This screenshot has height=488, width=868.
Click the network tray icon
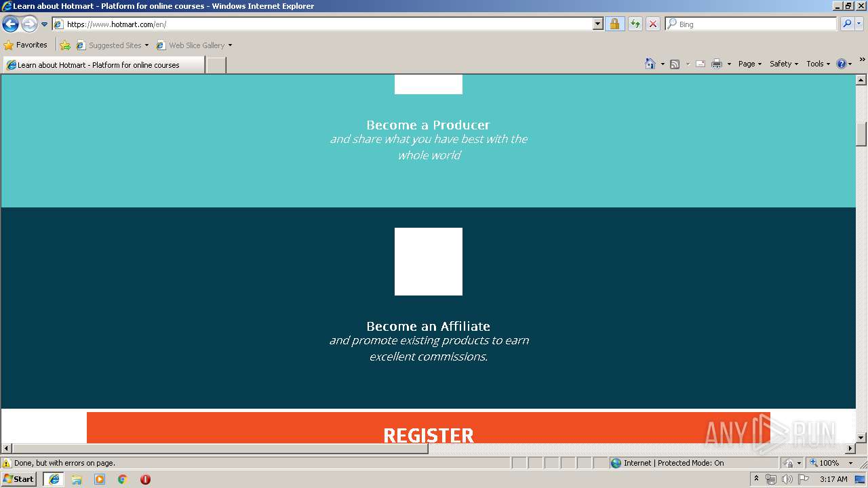click(x=771, y=479)
